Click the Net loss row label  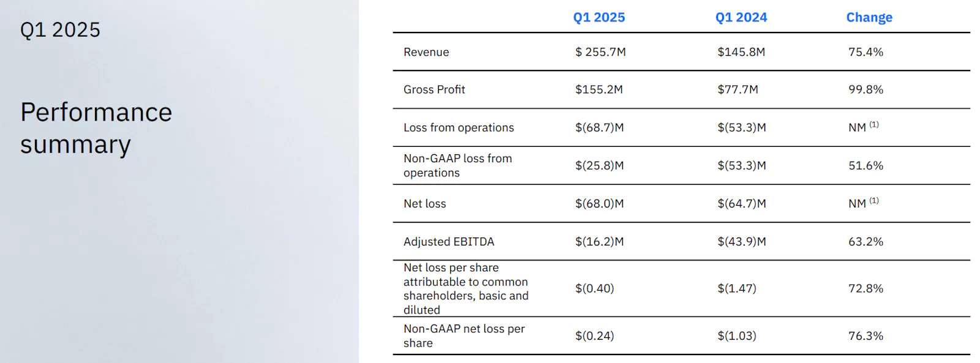(x=424, y=203)
